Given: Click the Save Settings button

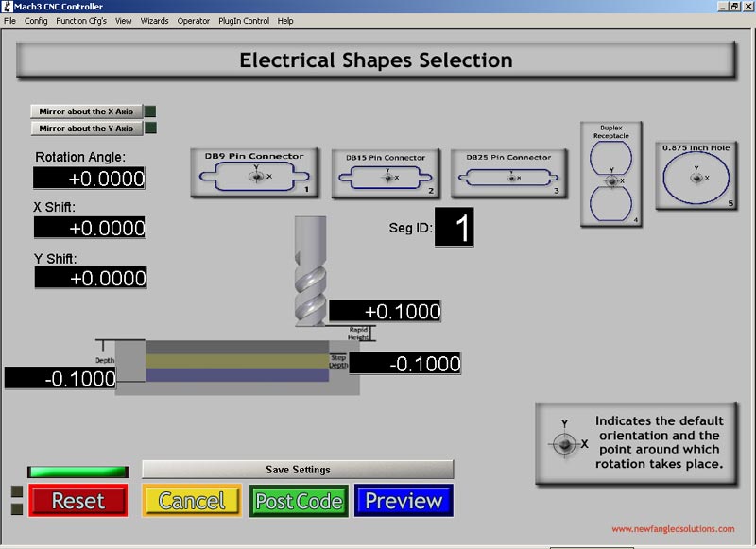Looking at the screenshot, I should pos(298,470).
